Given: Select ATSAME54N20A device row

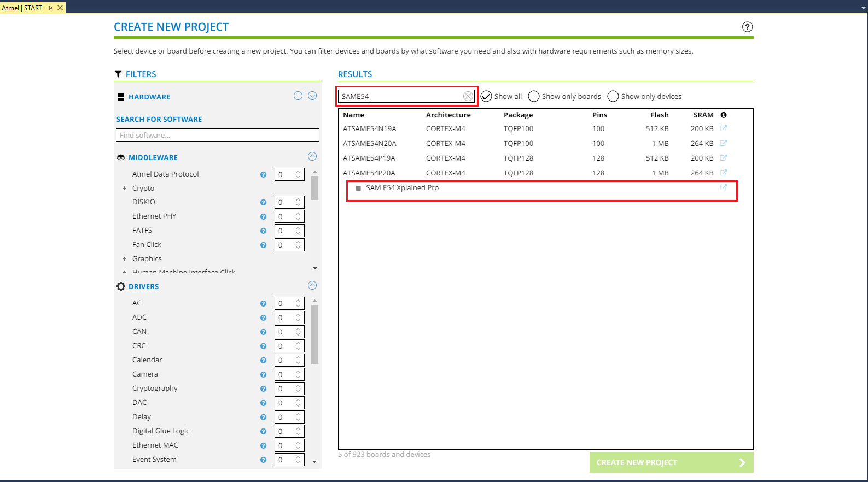Looking at the screenshot, I should [370, 143].
